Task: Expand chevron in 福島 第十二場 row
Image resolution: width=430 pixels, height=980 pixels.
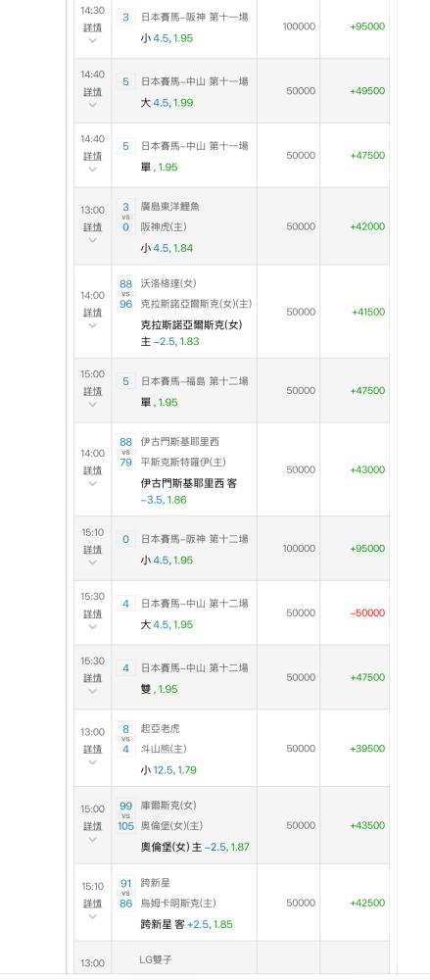Action: click(x=92, y=405)
